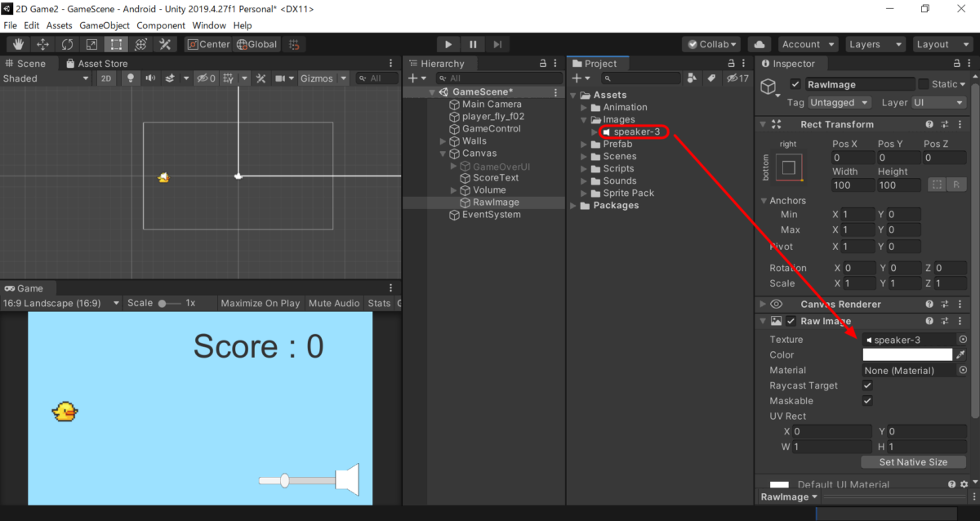Toggle Maximize On Play

click(261, 303)
